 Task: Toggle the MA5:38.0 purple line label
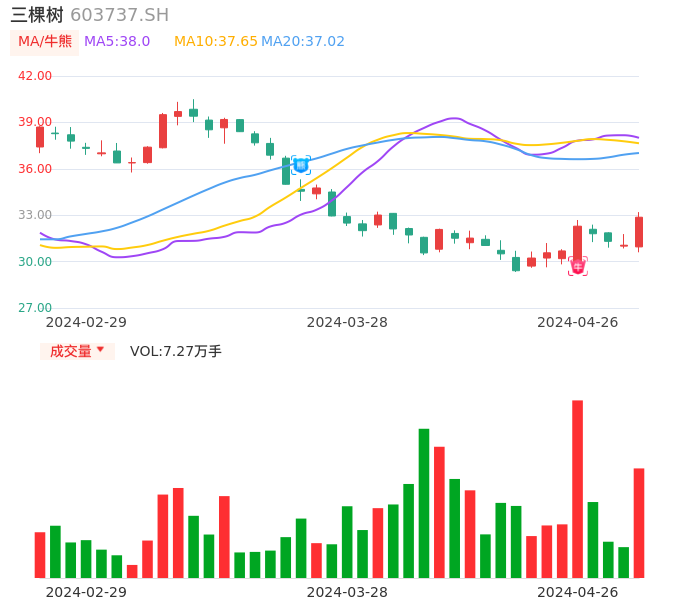coord(117,42)
